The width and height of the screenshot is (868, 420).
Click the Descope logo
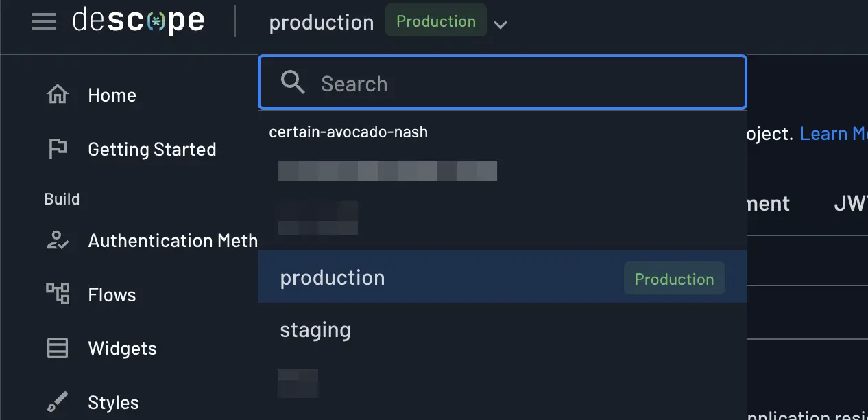138,21
